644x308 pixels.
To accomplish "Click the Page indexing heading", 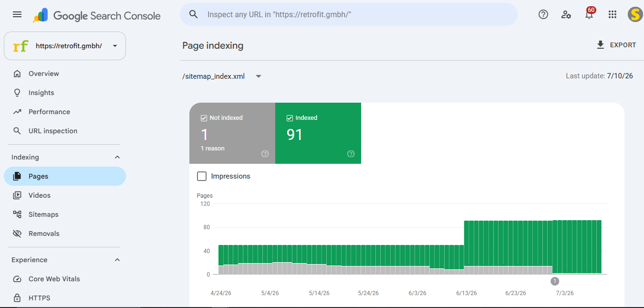I will point(213,45).
